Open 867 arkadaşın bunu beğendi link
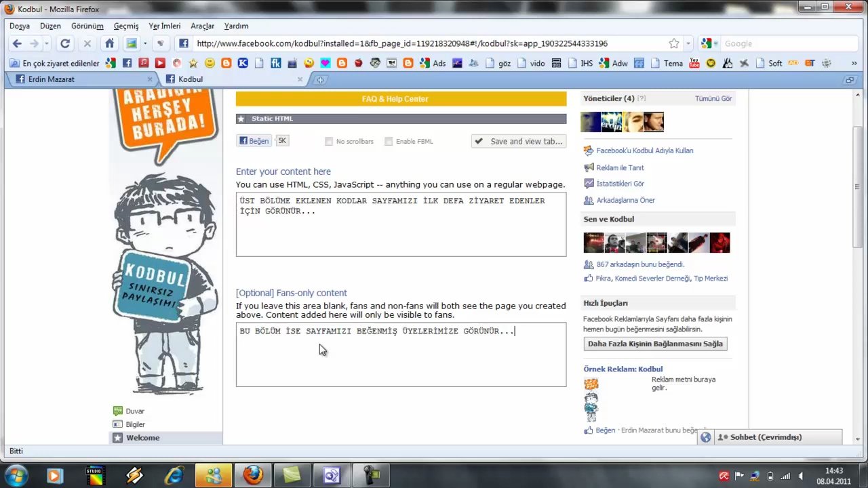868x488 pixels. 640,264
